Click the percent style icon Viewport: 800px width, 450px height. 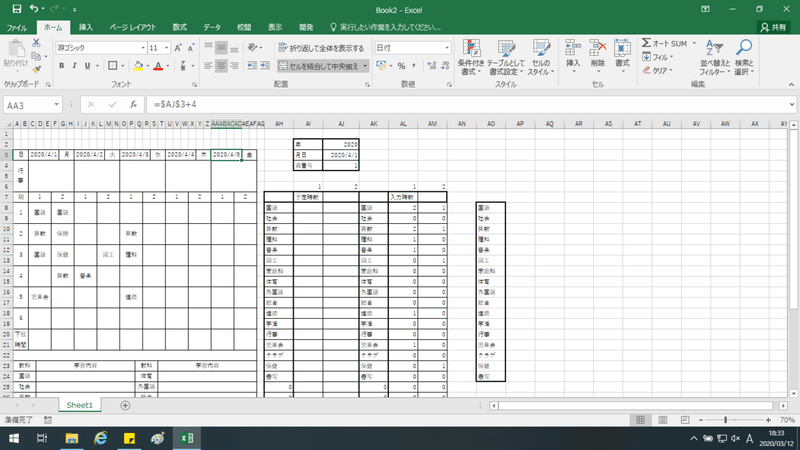(x=402, y=66)
